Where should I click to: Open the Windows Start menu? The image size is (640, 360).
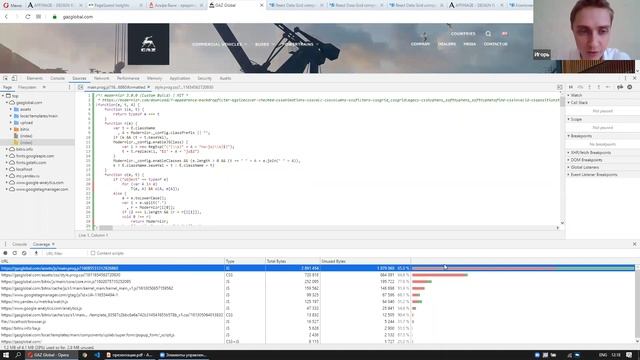click(6, 355)
